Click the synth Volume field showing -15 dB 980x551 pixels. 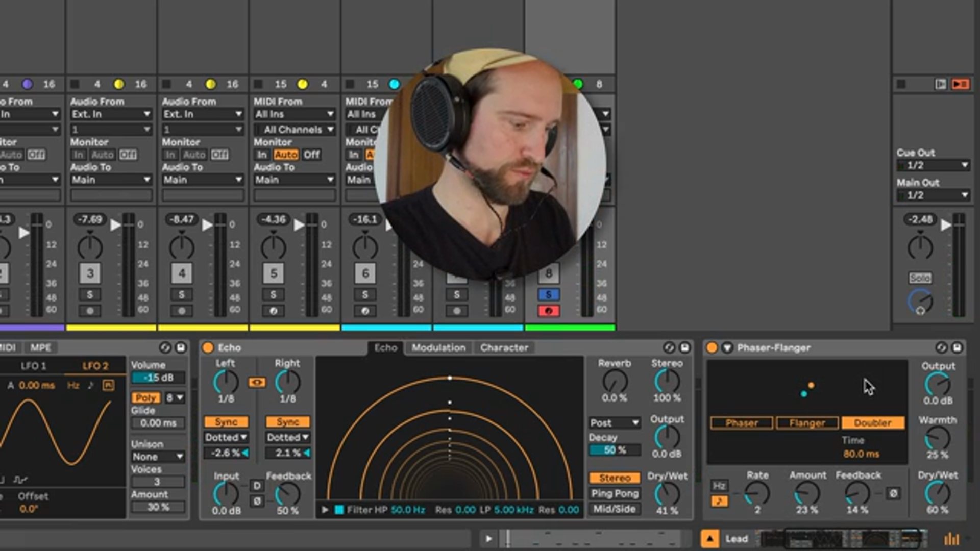(x=158, y=378)
